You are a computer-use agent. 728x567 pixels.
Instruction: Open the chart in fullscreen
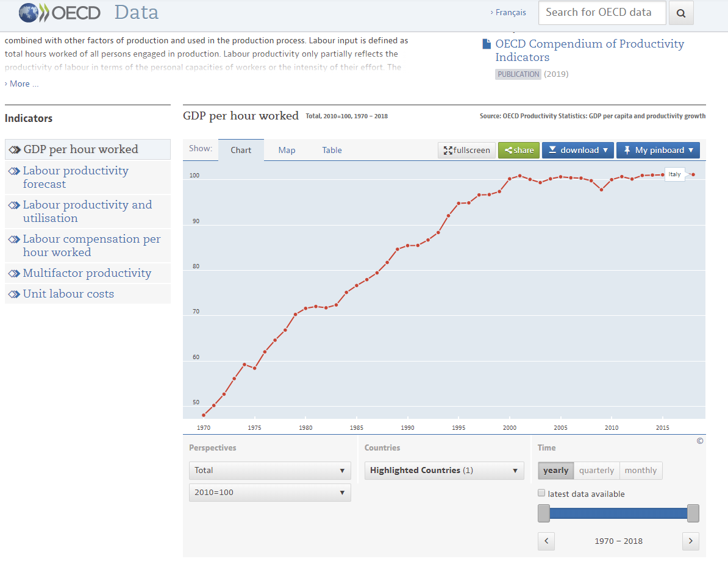[467, 150]
